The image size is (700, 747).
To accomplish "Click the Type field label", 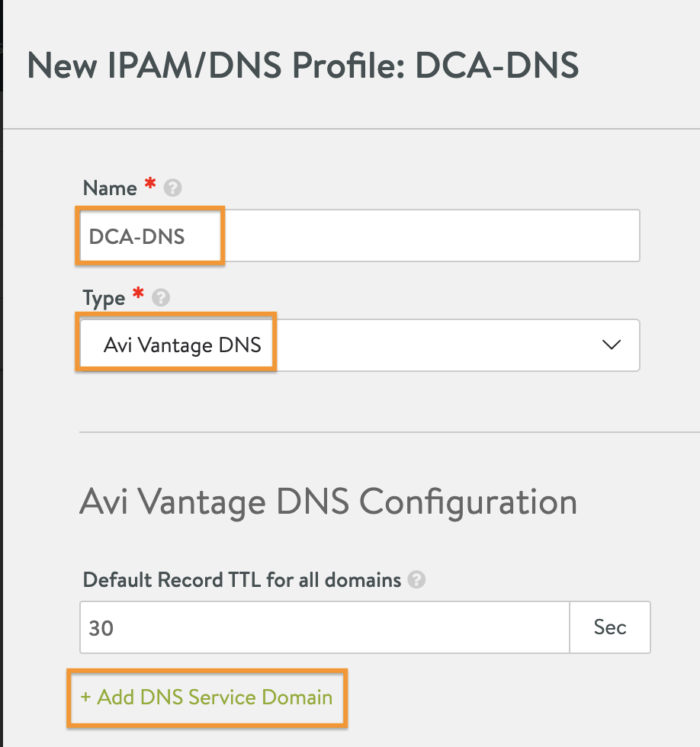I will point(104,299).
